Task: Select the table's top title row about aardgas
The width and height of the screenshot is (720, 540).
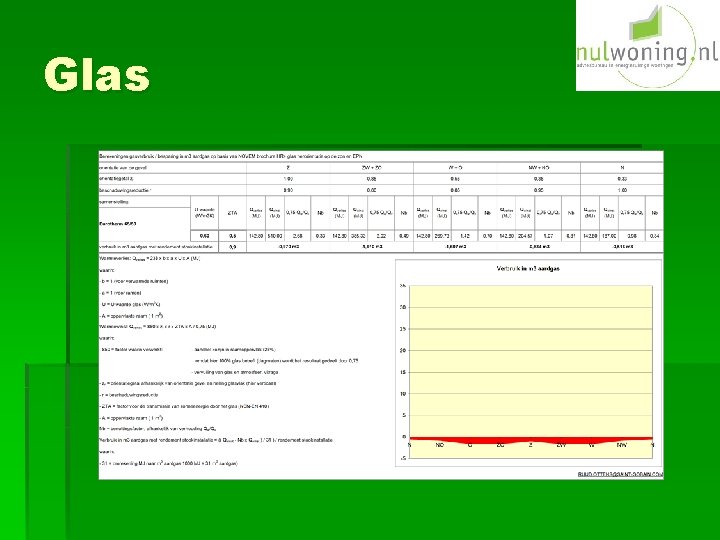Action: tap(381, 156)
